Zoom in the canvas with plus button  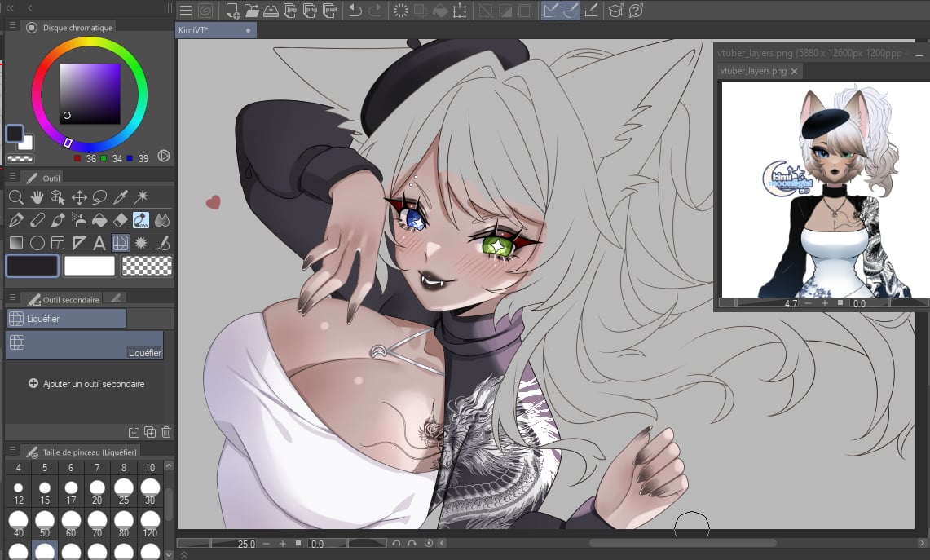pos(282,544)
